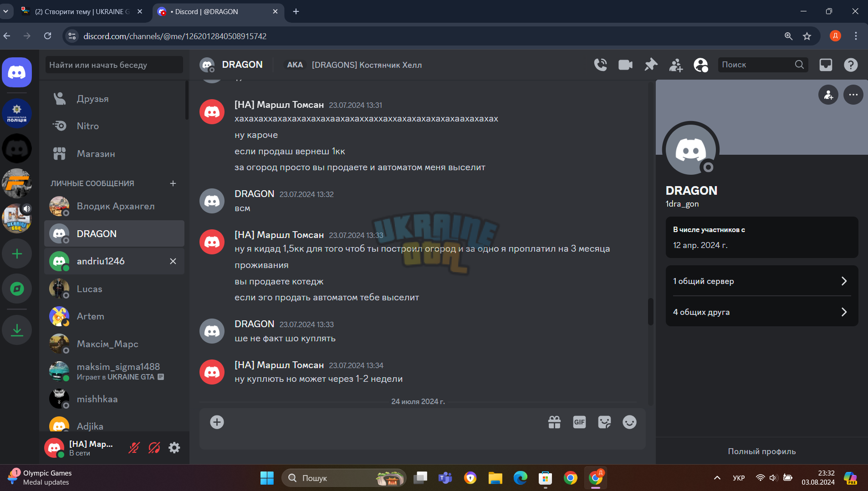Show hidden system tray icons

[x=717, y=478]
